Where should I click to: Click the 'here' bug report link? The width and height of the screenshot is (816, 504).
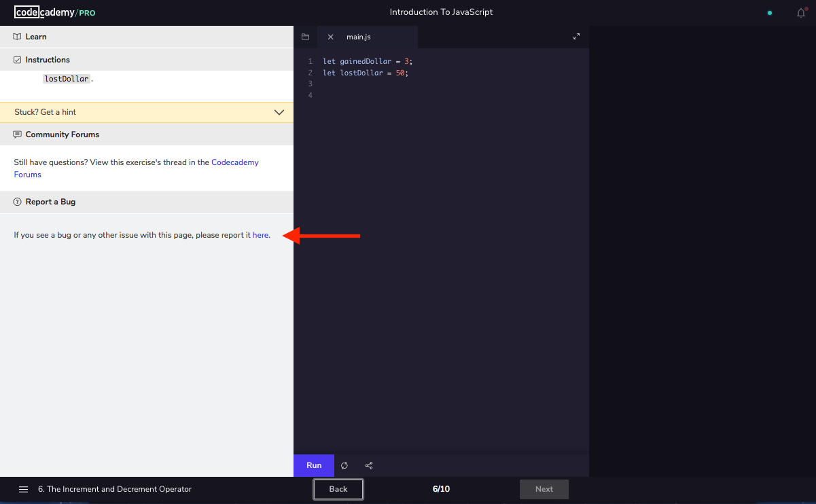click(260, 235)
